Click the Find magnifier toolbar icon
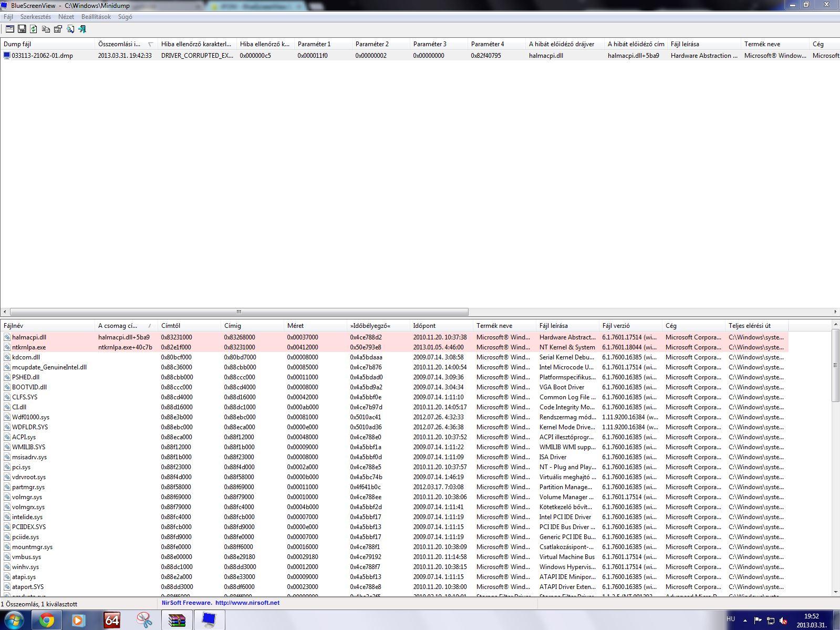 pos(70,29)
